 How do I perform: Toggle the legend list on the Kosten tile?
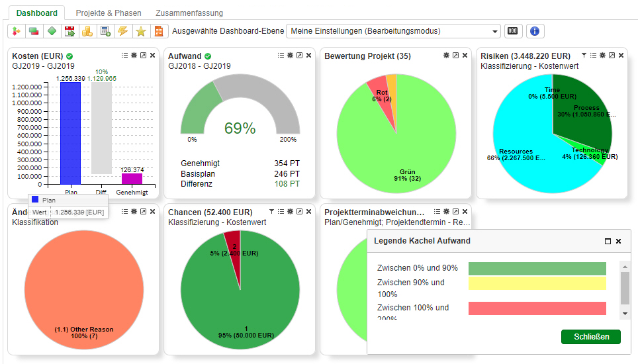[124, 56]
